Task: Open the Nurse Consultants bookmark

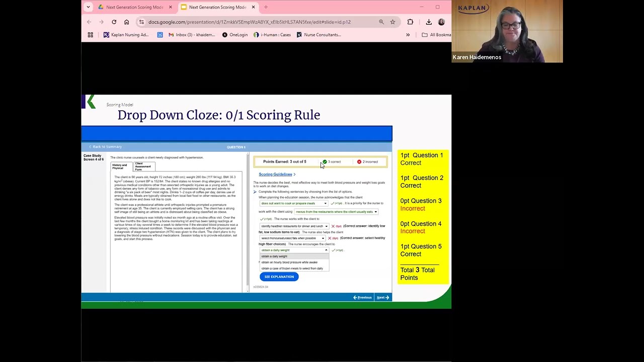Action: (319, 35)
